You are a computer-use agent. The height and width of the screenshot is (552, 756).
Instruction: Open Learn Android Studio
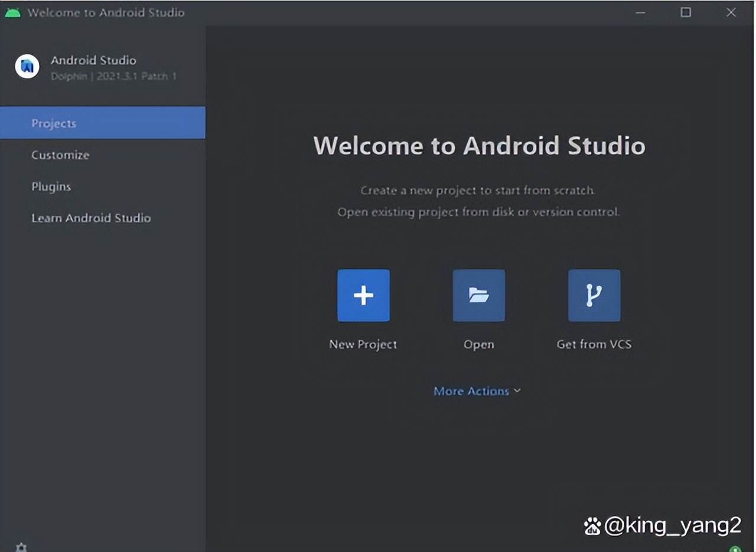[92, 217]
